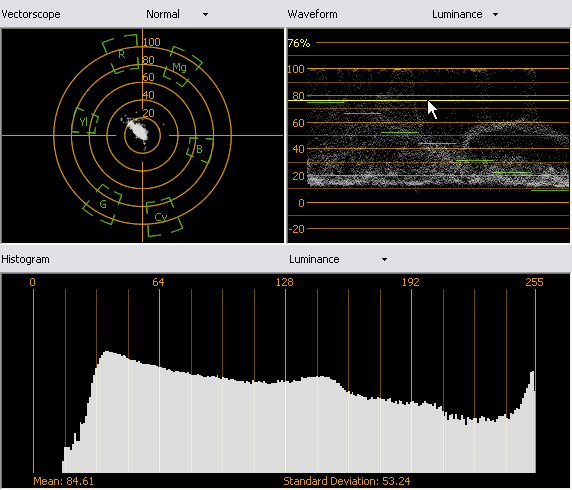This screenshot has width=572, height=490.
Task: Click the magenta Mg target box
Action: pos(182,66)
